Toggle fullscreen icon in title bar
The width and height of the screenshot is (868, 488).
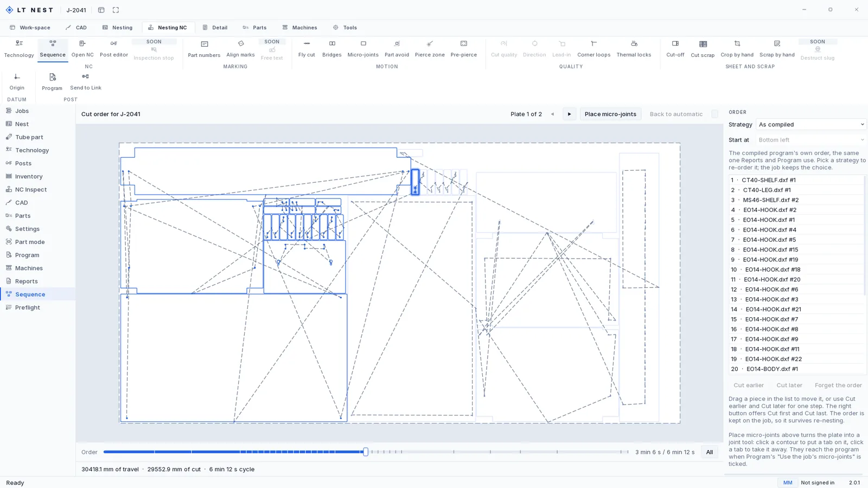point(116,10)
